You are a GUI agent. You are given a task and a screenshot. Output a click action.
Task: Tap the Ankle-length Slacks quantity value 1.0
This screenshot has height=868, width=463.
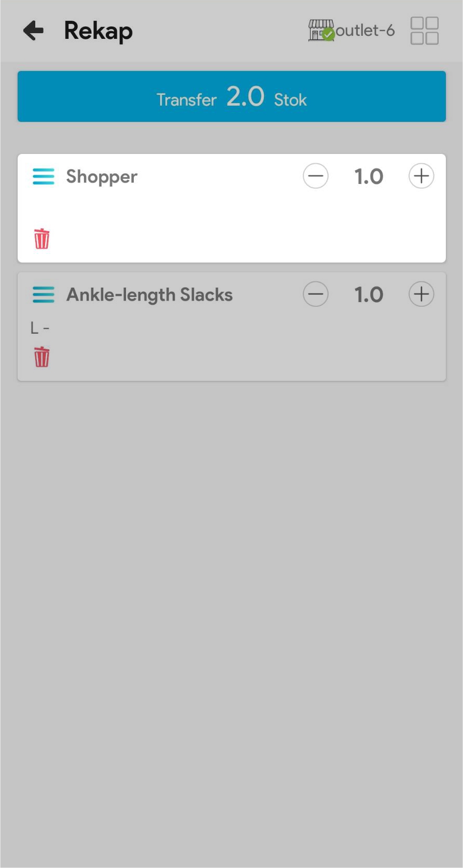coord(369,295)
